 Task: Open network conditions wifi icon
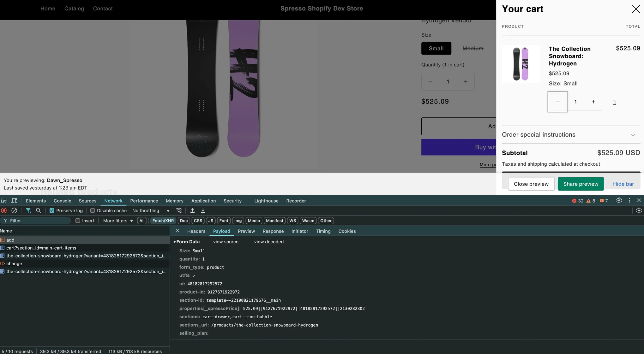(x=179, y=210)
